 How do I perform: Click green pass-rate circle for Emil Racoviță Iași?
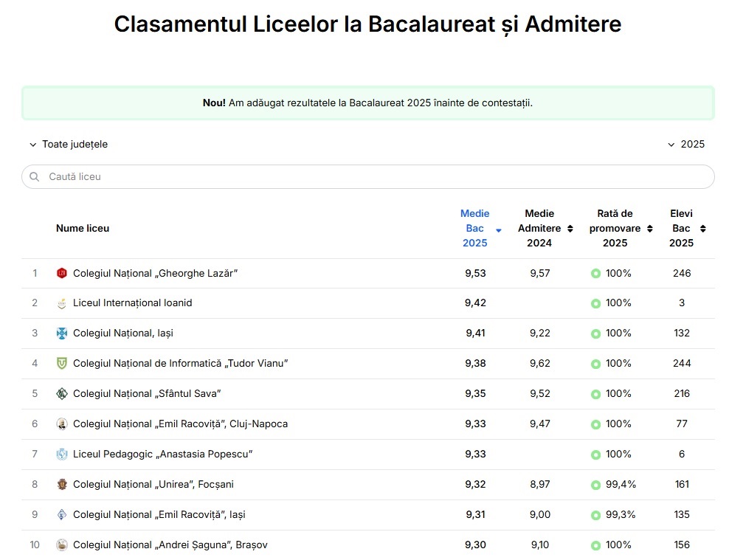pyautogui.click(x=595, y=516)
